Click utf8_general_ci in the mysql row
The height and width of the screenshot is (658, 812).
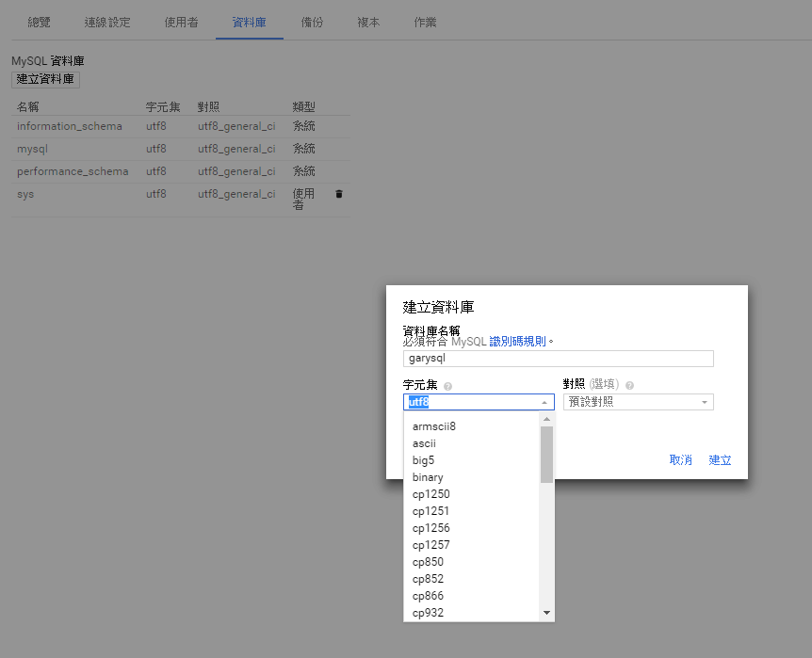point(236,149)
